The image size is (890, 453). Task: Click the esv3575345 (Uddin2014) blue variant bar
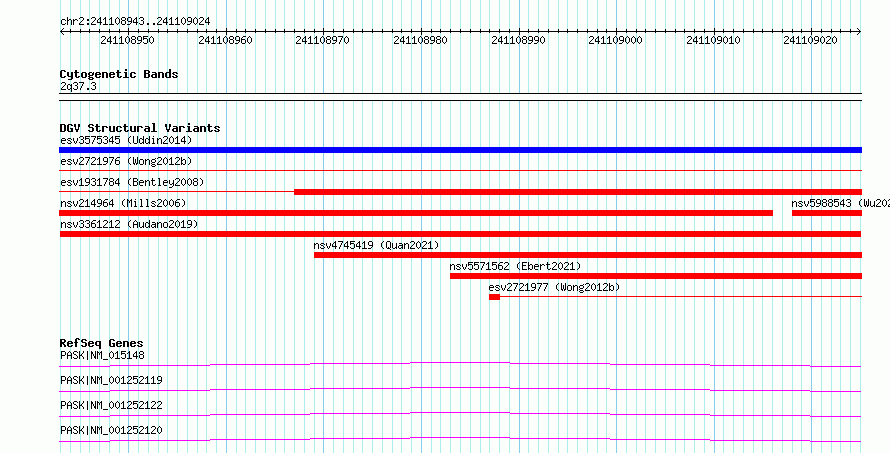click(x=460, y=150)
